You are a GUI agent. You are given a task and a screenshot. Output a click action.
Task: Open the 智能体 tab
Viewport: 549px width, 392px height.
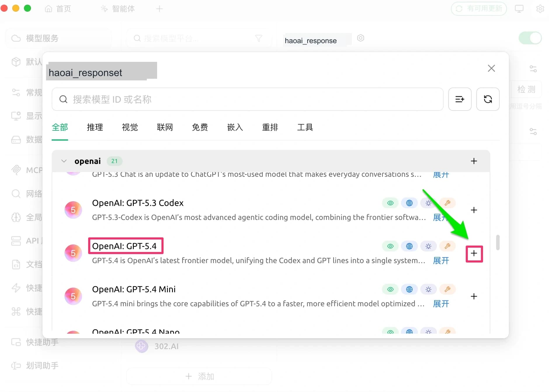pos(118,9)
